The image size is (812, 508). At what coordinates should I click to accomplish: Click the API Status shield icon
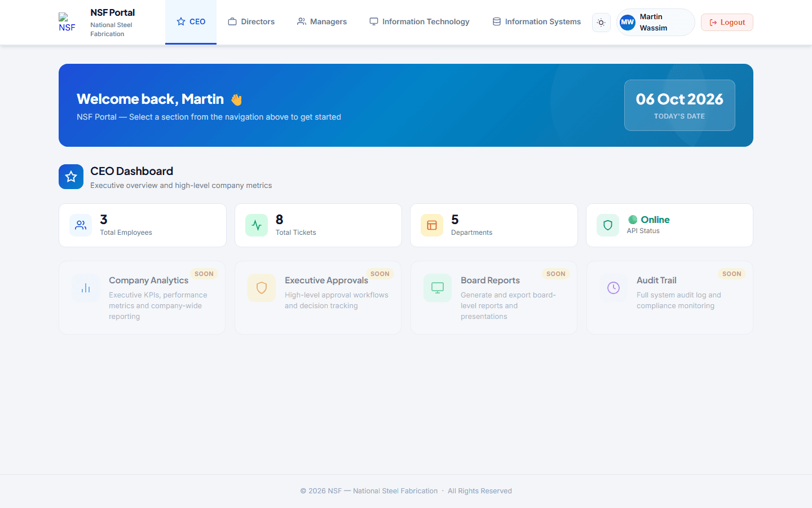coord(608,225)
